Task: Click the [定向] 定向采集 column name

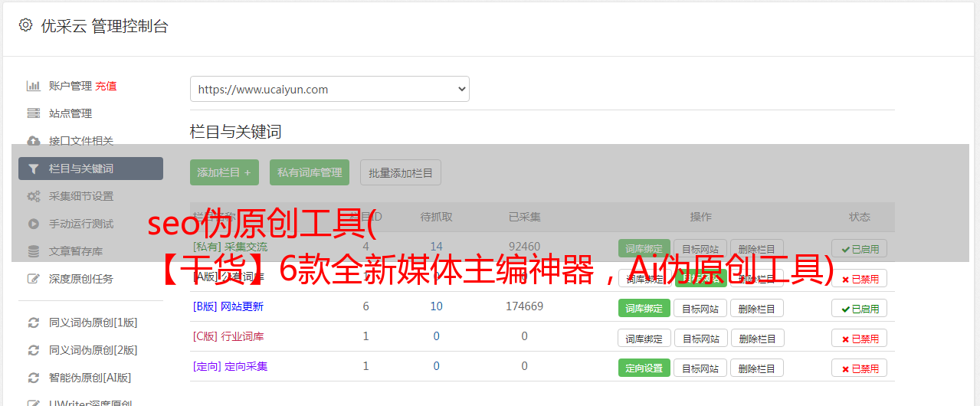Action: (x=230, y=366)
